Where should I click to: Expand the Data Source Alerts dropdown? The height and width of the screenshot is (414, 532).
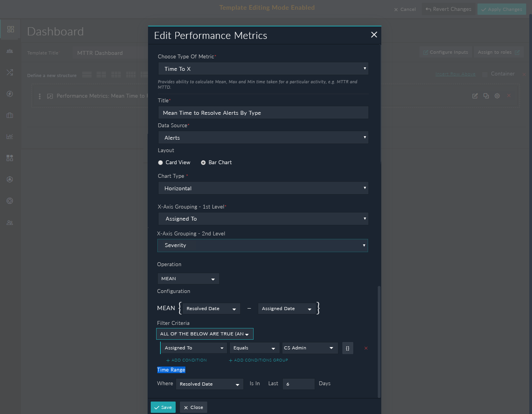coord(263,138)
